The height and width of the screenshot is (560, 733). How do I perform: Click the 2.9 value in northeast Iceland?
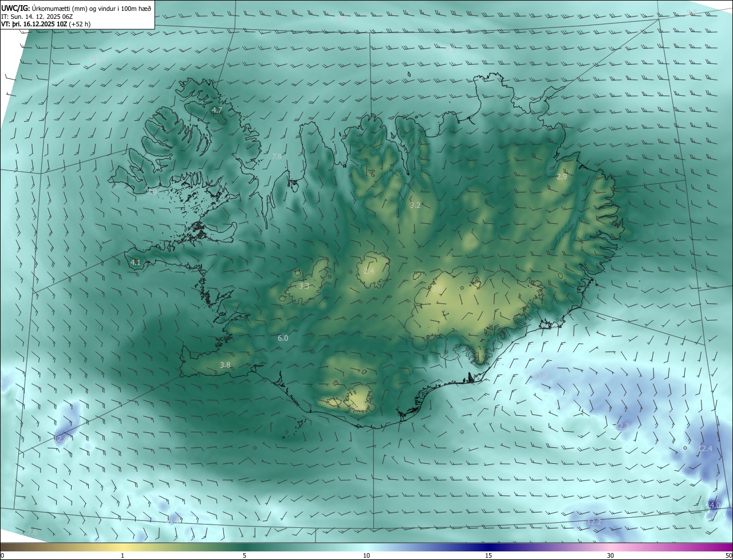(x=562, y=177)
